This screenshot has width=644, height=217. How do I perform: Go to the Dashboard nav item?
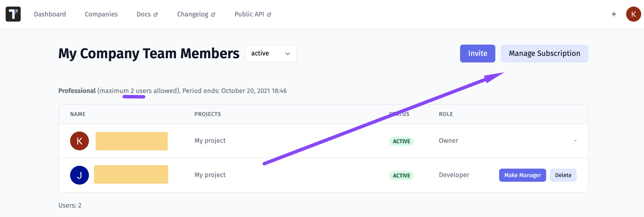50,14
